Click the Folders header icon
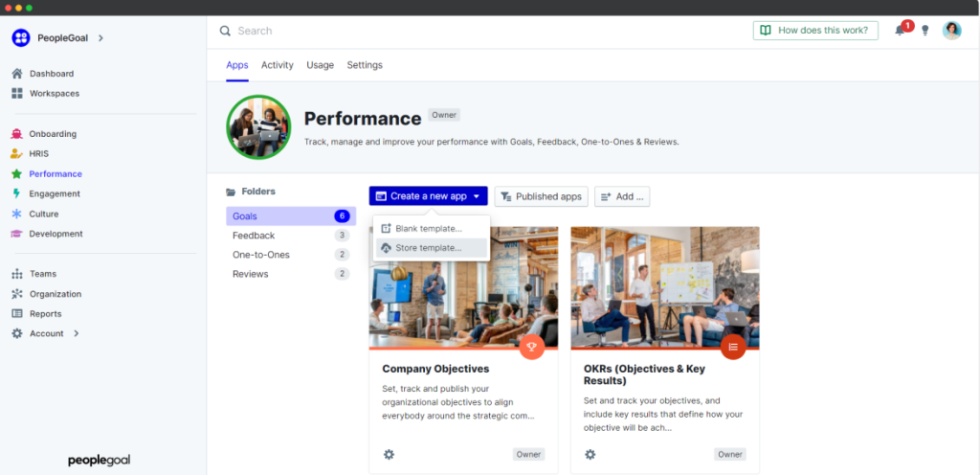 231,192
